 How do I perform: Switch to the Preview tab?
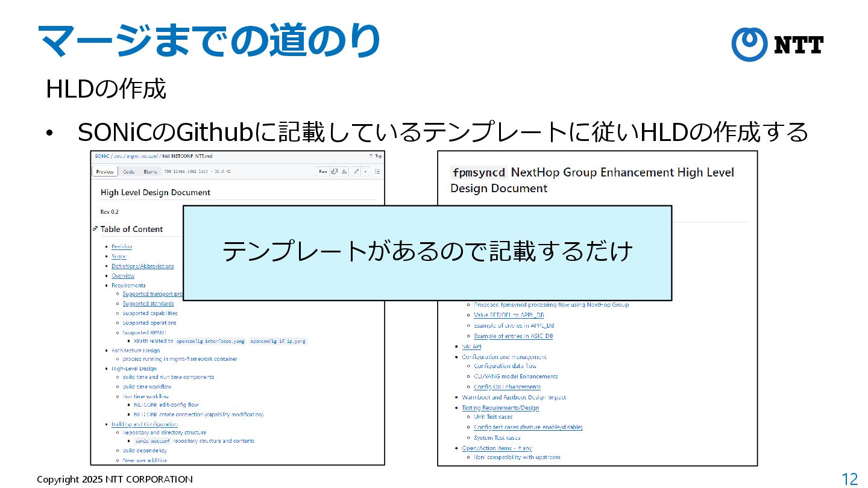(x=105, y=171)
